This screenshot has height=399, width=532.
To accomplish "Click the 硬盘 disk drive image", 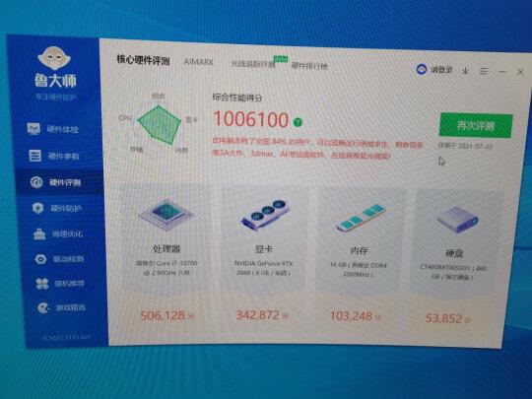I will click(x=457, y=220).
